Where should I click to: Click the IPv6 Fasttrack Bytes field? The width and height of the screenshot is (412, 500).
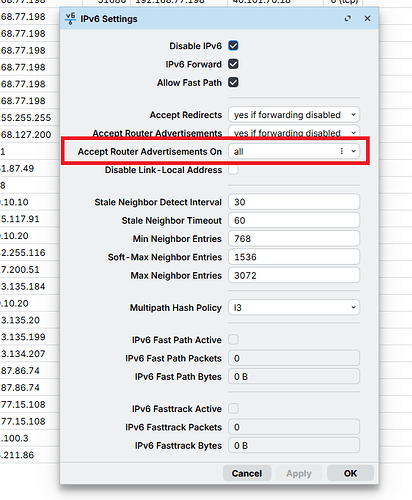click(294, 445)
